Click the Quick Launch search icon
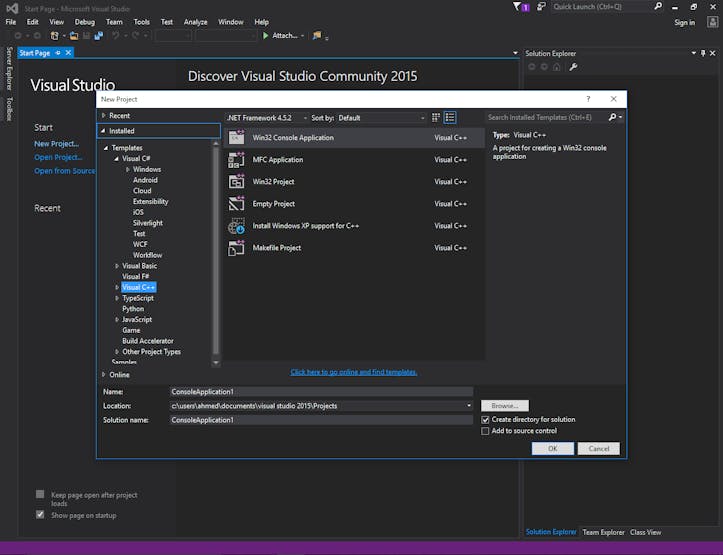 point(658,6)
